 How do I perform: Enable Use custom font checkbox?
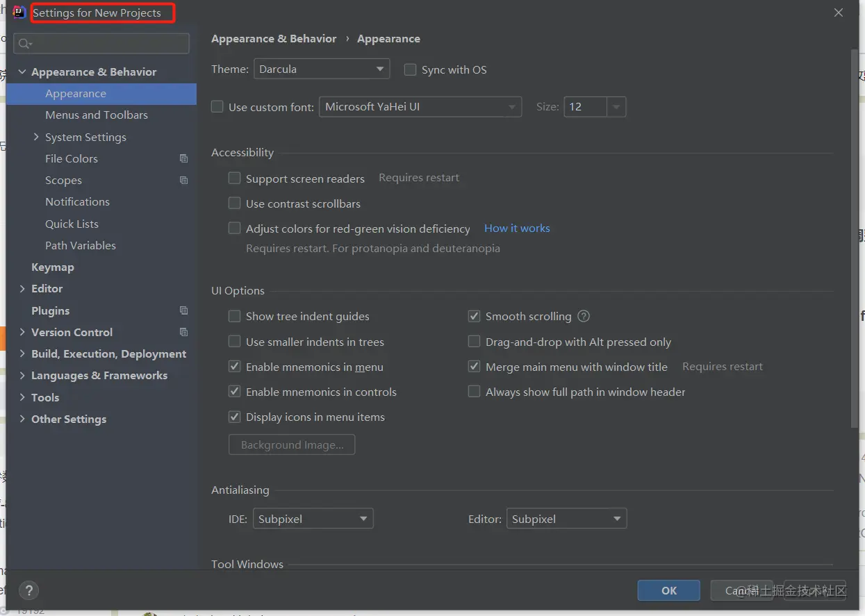(x=217, y=107)
